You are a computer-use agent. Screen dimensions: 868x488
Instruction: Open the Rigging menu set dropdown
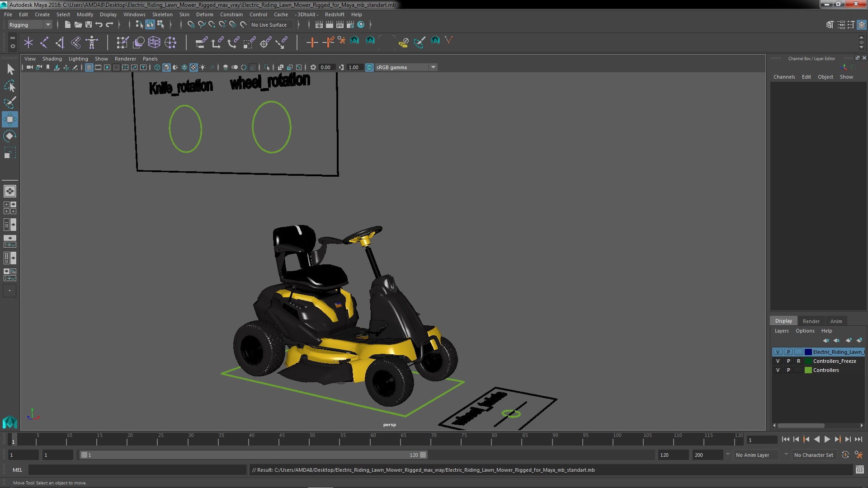pyautogui.click(x=29, y=25)
